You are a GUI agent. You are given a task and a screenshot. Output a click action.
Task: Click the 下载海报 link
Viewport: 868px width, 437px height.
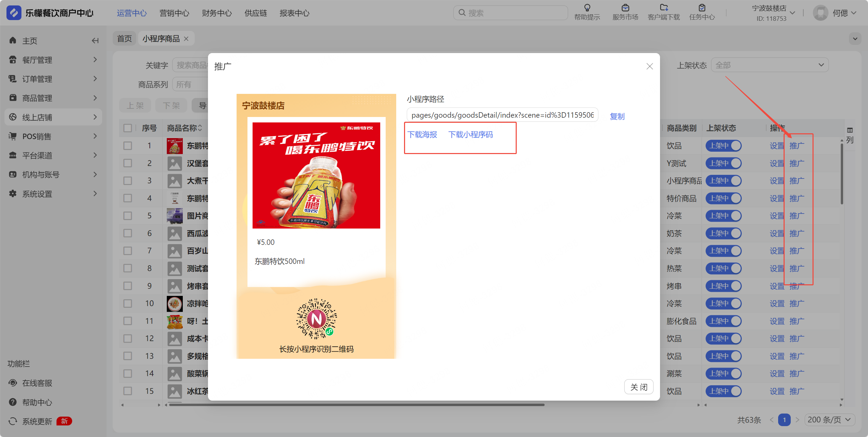[422, 135]
